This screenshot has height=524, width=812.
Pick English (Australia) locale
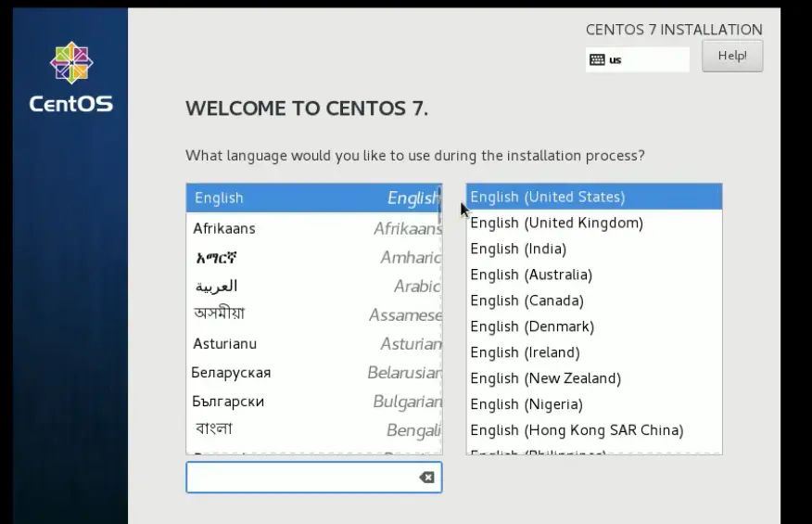[x=594, y=275]
